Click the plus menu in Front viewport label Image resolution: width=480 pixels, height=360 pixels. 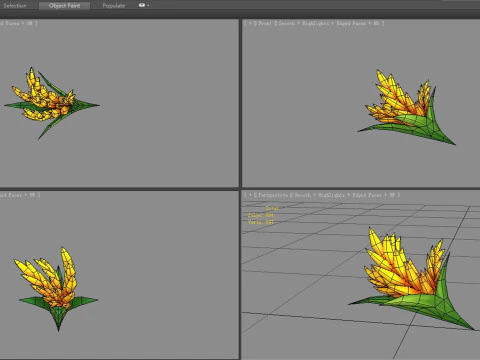tap(250, 23)
